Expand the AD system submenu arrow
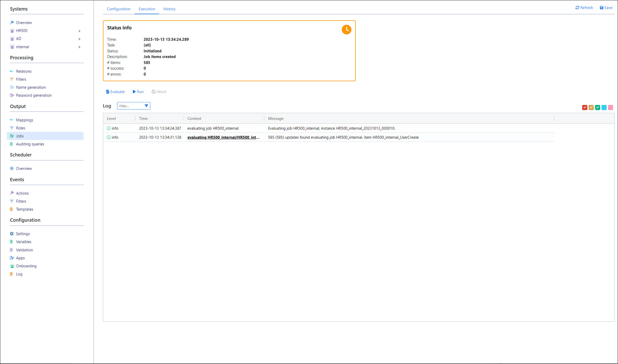Screen dimensions: 618x364 coord(80,39)
